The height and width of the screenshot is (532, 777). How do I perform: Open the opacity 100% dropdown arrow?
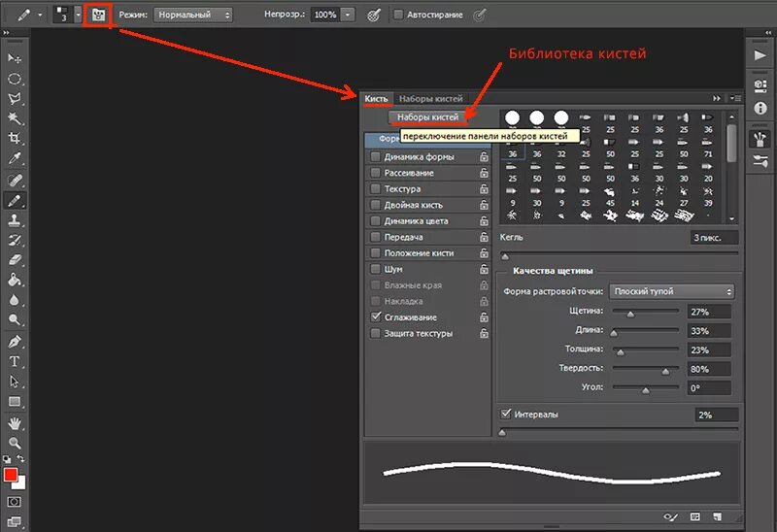[348, 15]
